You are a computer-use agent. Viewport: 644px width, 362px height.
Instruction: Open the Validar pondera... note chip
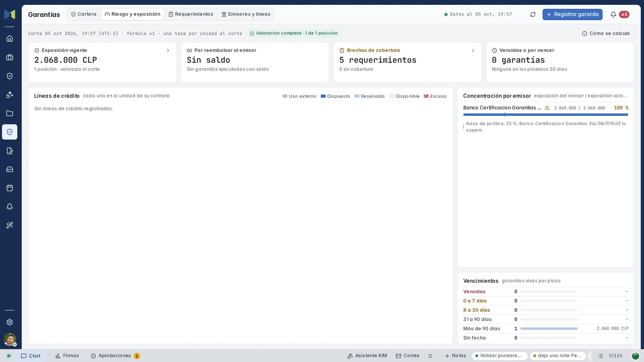click(500, 356)
